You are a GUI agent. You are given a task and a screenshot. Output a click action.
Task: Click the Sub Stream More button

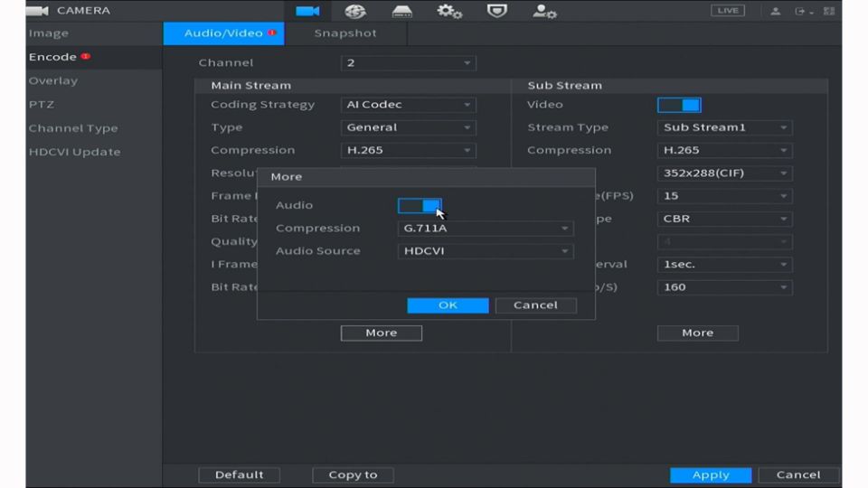pos(697,333)
